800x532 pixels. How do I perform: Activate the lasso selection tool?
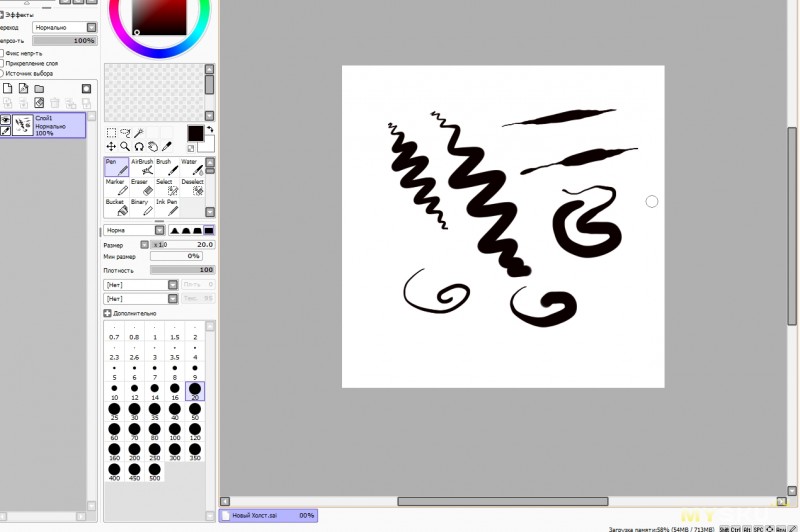point(125,133)
